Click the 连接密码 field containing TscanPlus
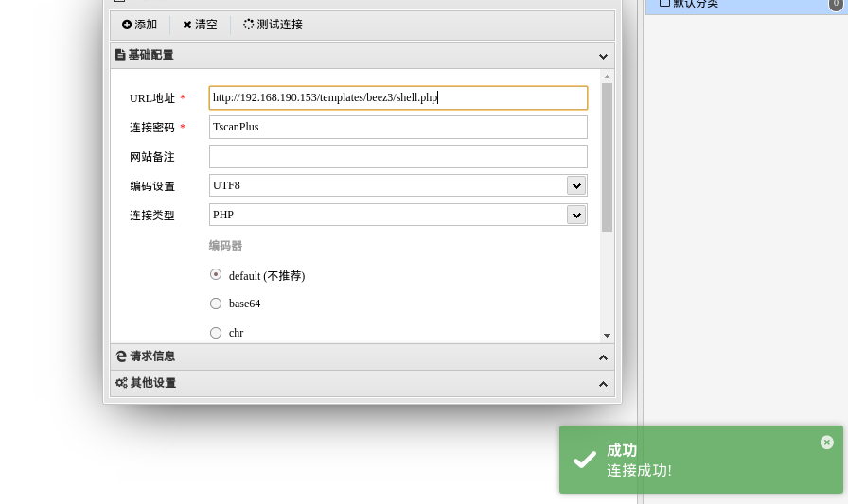The image size is (848, 504). click(x=397, y=127)
